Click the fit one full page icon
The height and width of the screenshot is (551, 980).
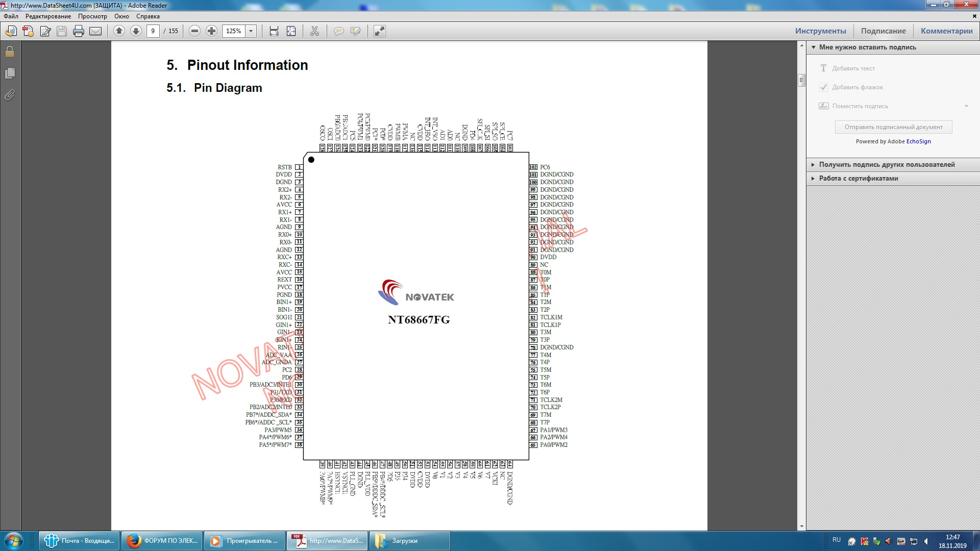click(x=291, y=31)
